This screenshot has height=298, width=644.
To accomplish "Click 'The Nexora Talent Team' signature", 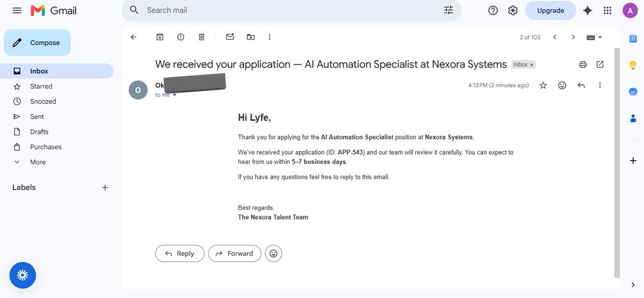I will click(x=273, y=217).
